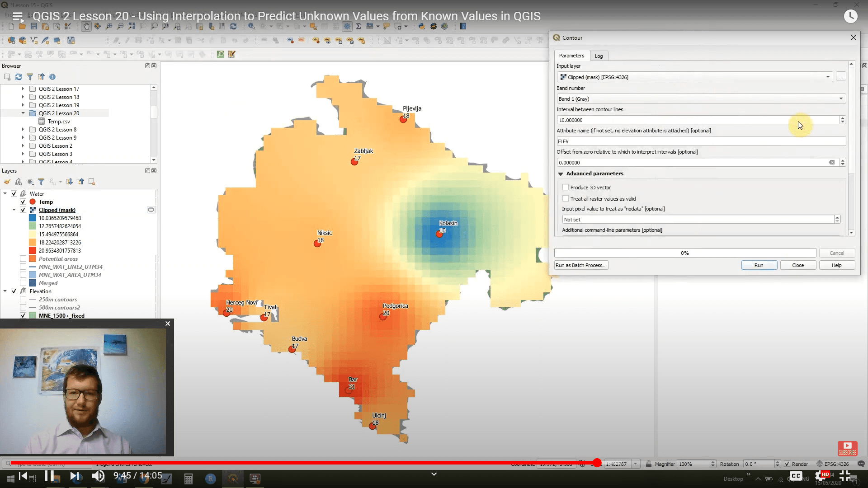The image size is (868, 488).
Task: Collapse all layers in Layers panel
Action: click(80, 182)
